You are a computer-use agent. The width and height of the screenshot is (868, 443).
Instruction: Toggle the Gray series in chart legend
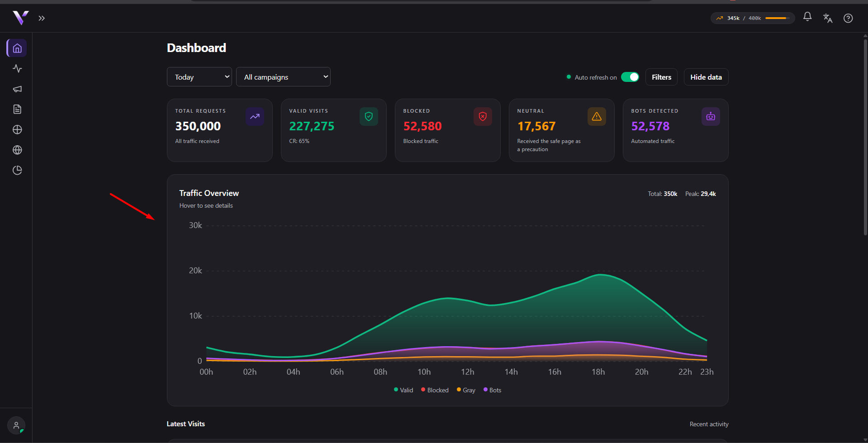466,390
